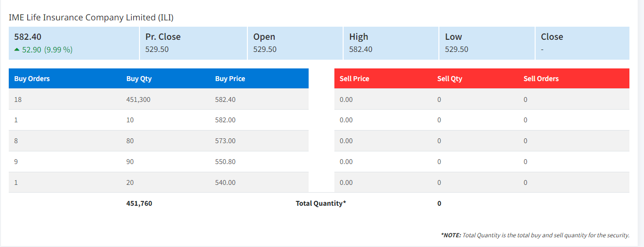This screenshot has width=644, height=247.
Task: Click the Low price summary box
Action: pos(487,43)
